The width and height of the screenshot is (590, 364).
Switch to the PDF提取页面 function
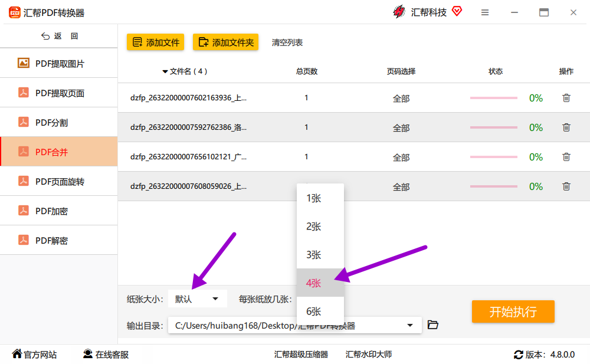58,93
